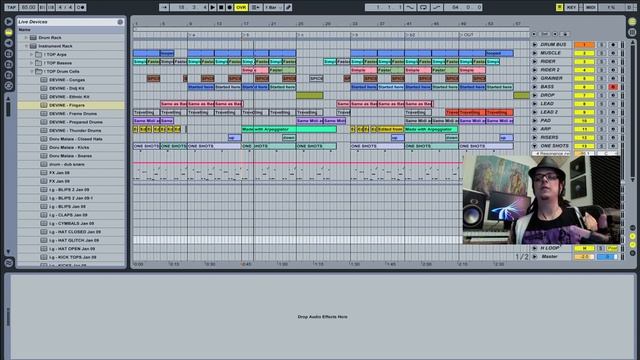Open File Browser 2 icon
This screenshot has height=360, width=640.
click(x=9, y=64)
